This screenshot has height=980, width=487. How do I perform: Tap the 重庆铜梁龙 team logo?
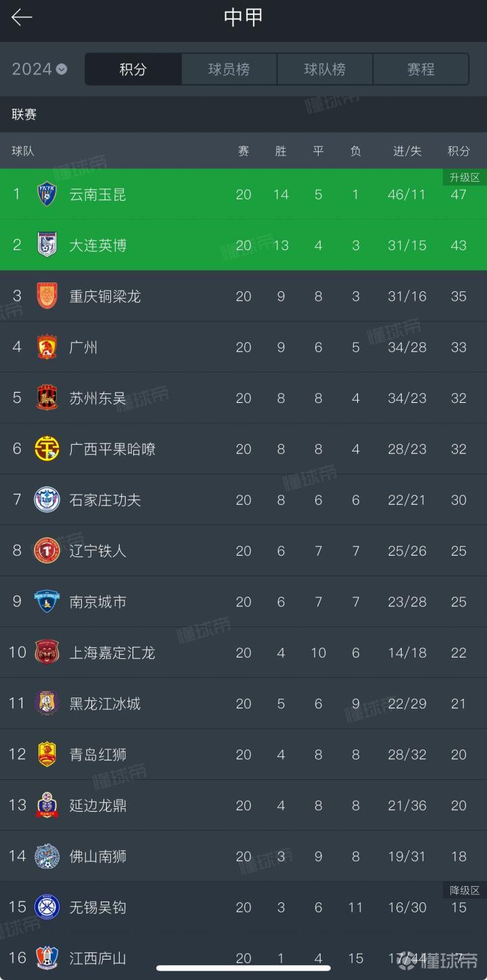47,296
